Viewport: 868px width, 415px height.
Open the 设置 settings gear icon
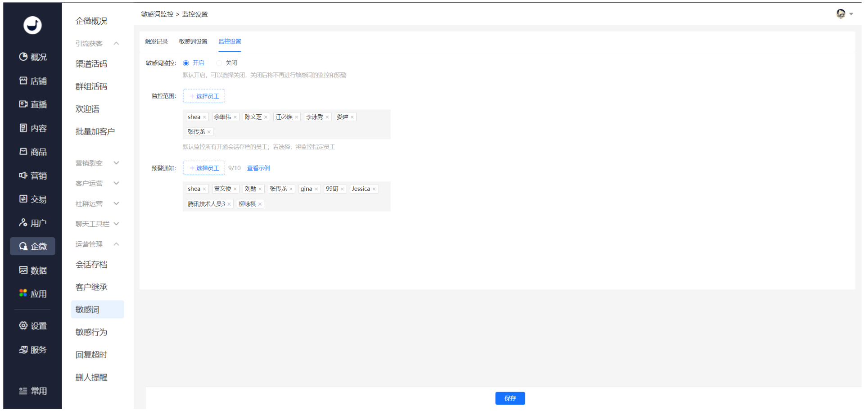(23, 325)
